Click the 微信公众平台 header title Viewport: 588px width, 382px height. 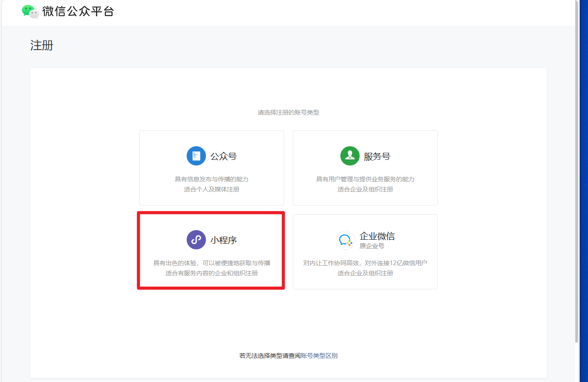point(78,11)
